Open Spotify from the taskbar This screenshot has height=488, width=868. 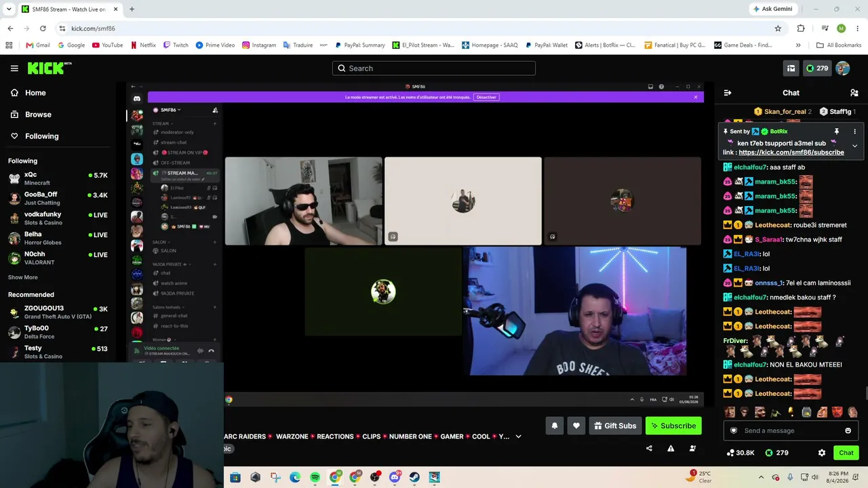click(x=315, y=477)
